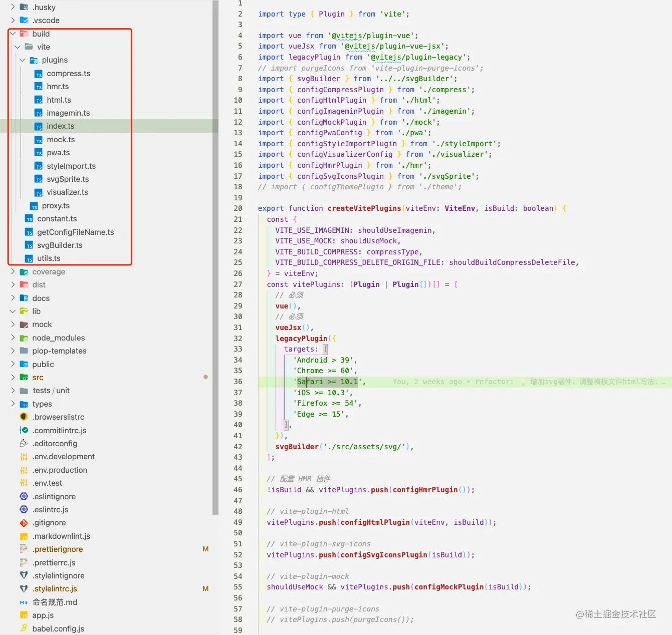Open styleImport.ts file
Image resolution: width=672 pixels, height=635 pixels.
[71, 166]
